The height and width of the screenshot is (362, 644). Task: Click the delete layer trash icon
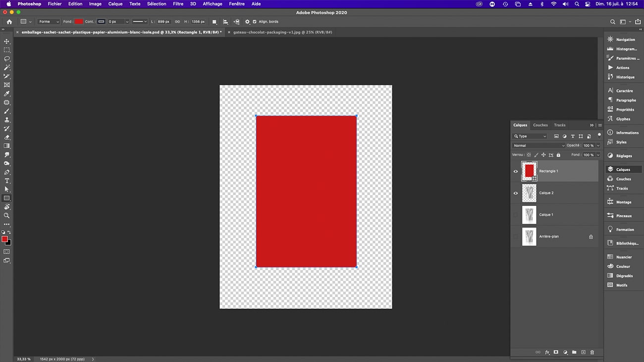592,352
